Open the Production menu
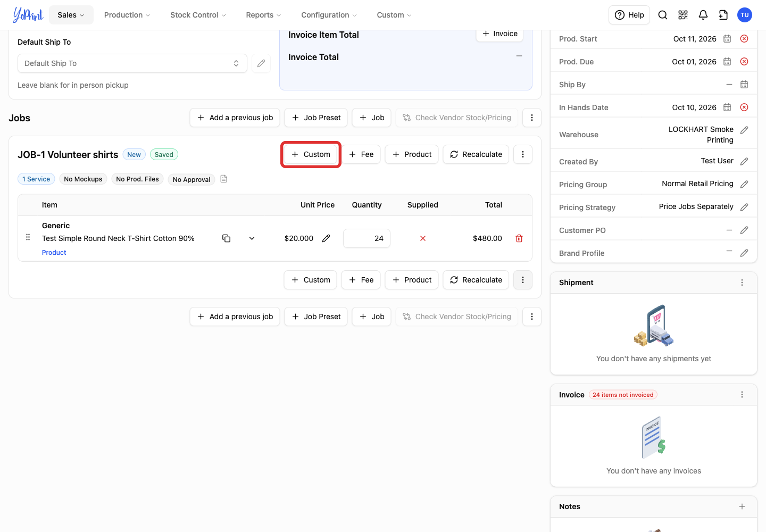Image resolution: width=766 pixels, height=532 pixels. click(x=127, y=15)
